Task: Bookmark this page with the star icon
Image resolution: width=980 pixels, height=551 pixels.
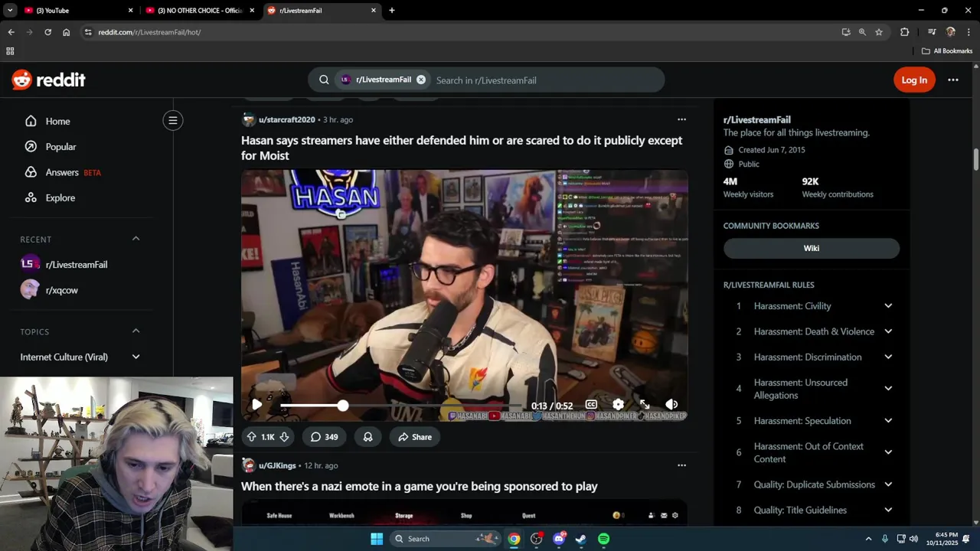Action: 879,32
